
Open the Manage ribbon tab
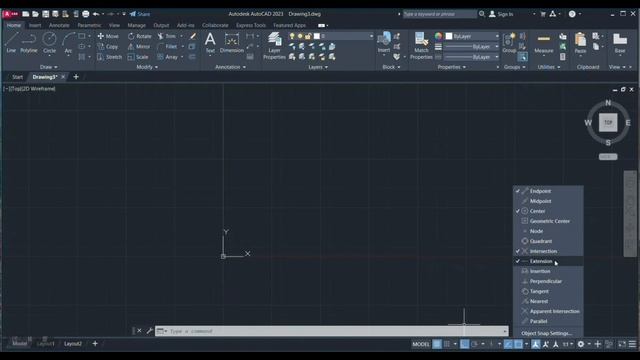coord(136,25)
